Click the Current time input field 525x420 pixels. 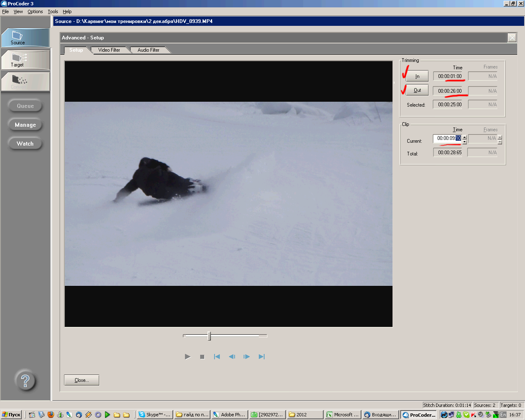(447, 139)
